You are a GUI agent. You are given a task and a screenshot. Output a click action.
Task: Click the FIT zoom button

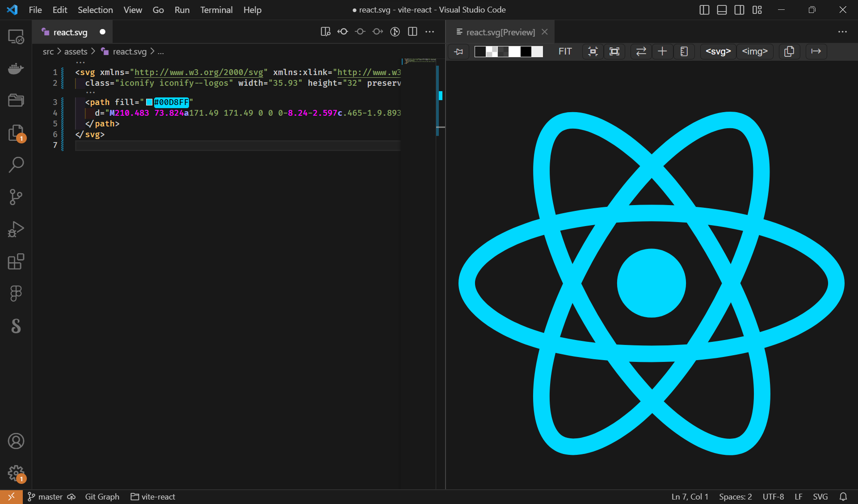tap(565, 52)
